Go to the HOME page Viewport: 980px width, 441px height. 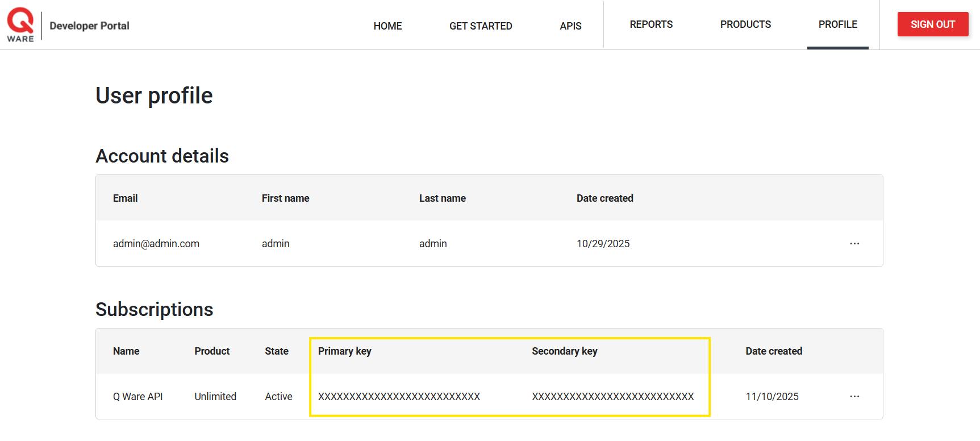[387, 26]
